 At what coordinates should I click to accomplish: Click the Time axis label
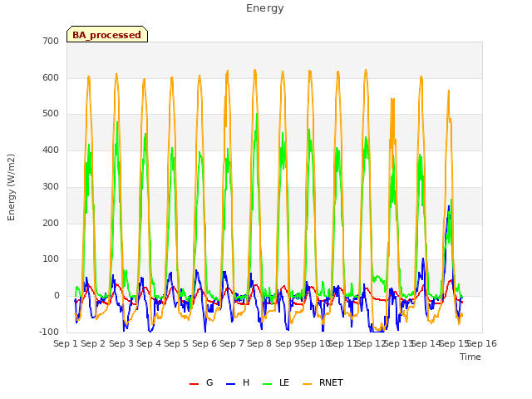click(470, 357)
